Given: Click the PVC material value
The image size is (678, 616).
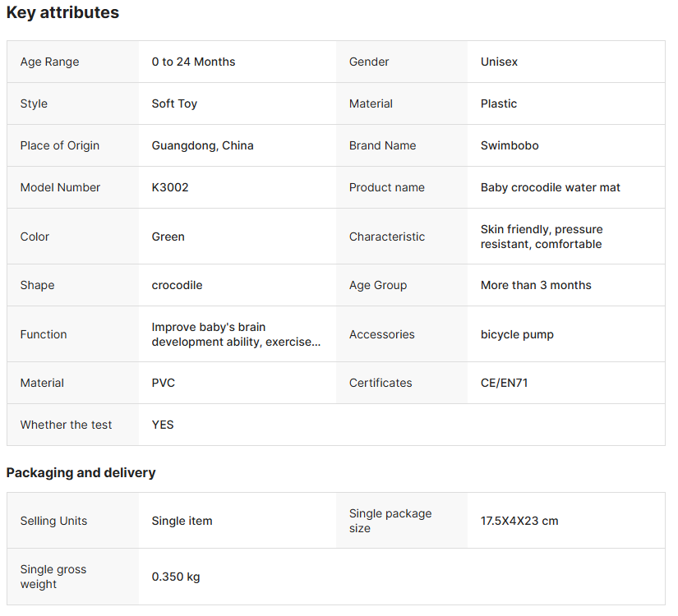Looking at the screenshot, I should point(163,383).
